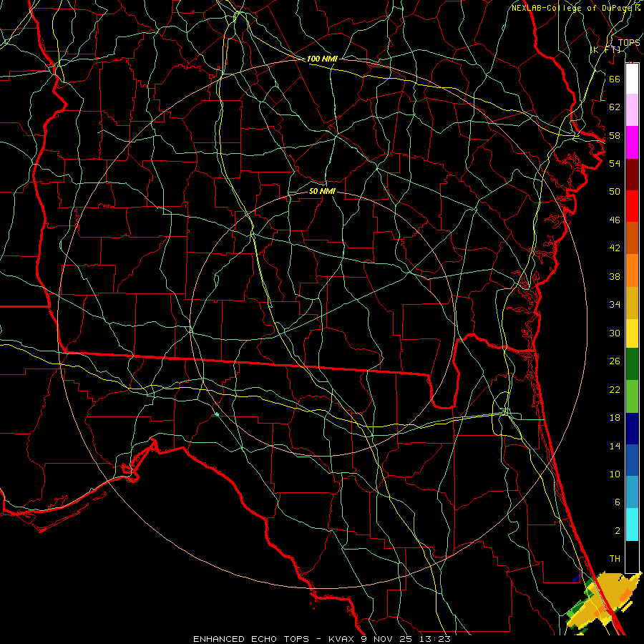Click the 50 value on the legend scale
The image size is (644, 644).
(x=615, y=192)
